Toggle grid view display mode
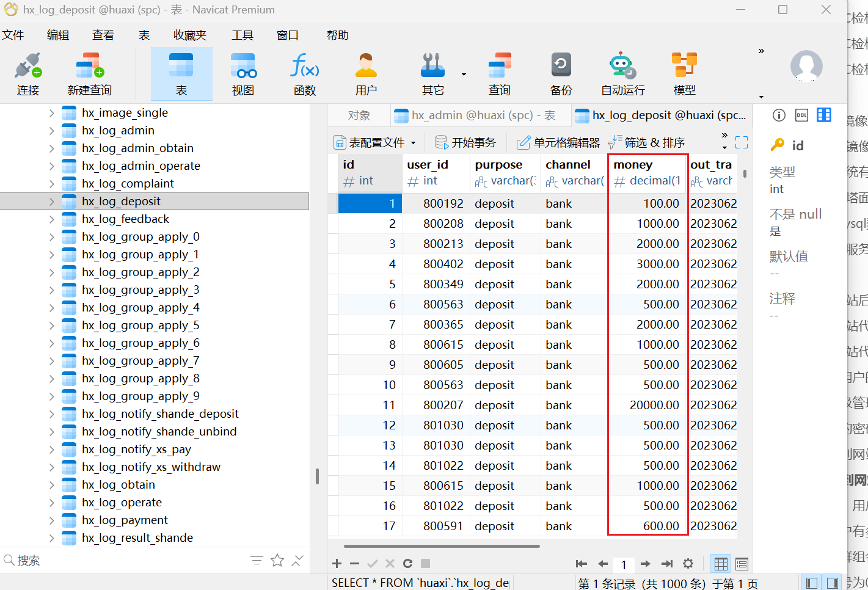Screen dimensions: 868x590 pos(721,564)
